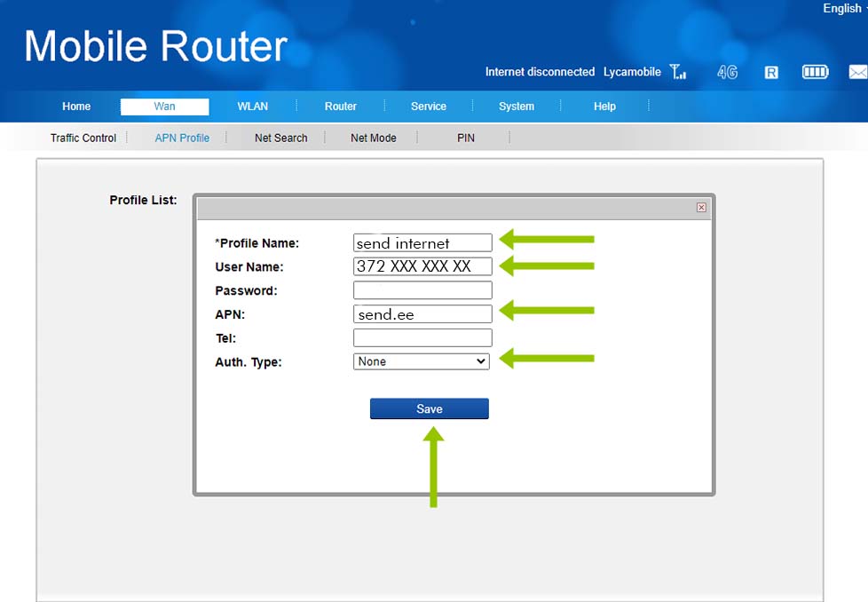
Task: Click the 4G network status icon
Action: point(727,72)
